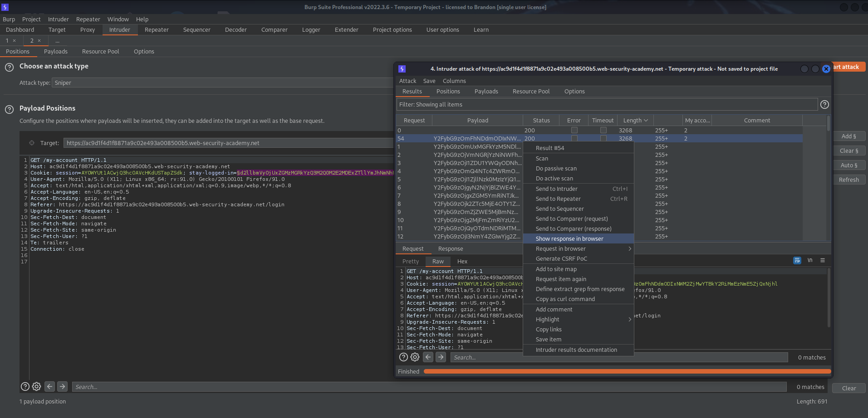Open the message editor hamburger menu
Viewport: 868px width, 418px height.
[x=823, y=260]
